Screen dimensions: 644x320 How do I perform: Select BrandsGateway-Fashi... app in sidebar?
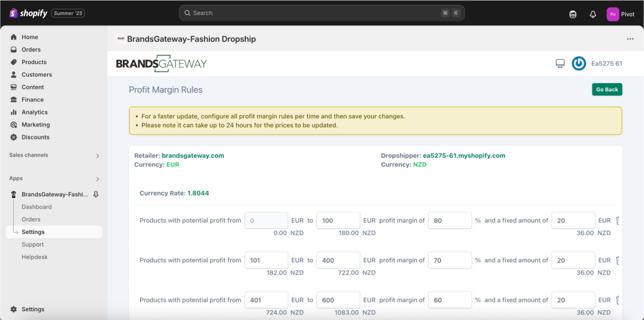click(55, 194)
